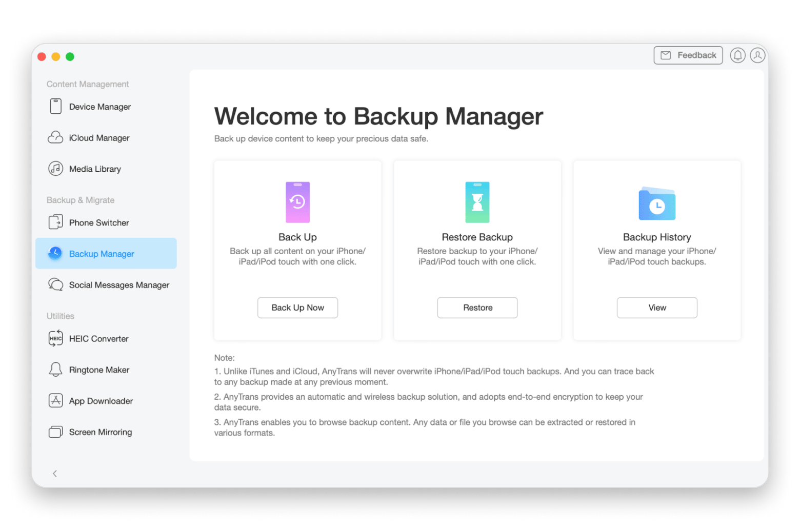This screenshot has width=800, height=532.
Task: Click the Backup Manager clock icon in the sidebar
Action: (x=55, y=253)
